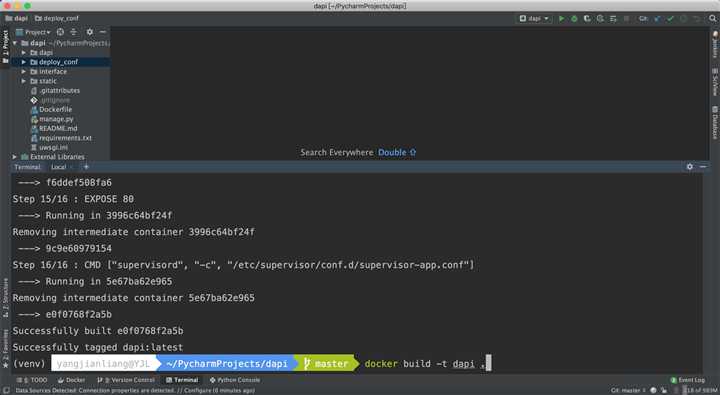Expand the dapi subfolder
Image resolution: width=720 pixels, height=395 pixels.
pyautogui.click(x=24, y=53)
